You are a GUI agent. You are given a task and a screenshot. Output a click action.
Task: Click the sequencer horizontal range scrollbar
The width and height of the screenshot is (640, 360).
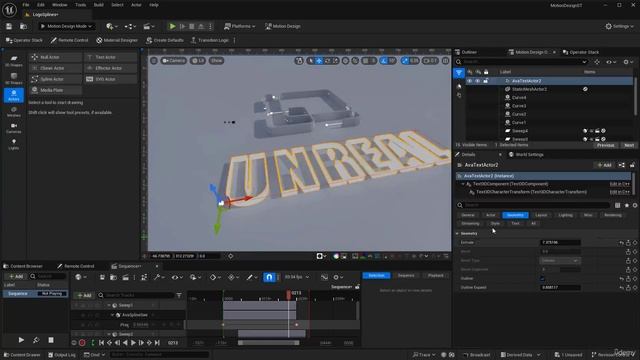tap(269, 343)
